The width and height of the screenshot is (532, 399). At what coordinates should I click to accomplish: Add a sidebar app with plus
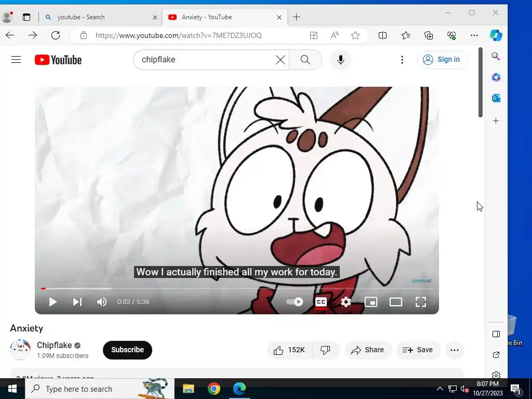(496, 121)
